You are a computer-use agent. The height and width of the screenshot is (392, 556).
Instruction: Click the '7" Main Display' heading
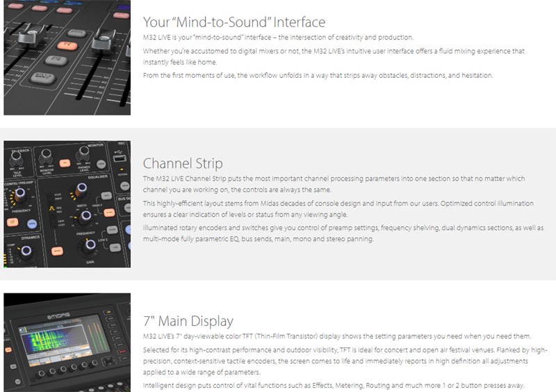(188, 321)
